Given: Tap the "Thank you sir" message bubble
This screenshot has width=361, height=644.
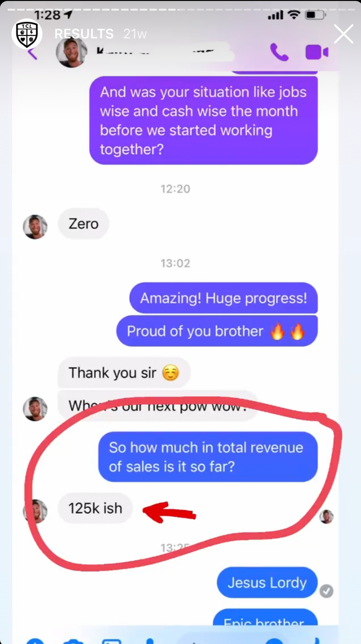Looking at the screenshot, I should [x=124, y=373].
